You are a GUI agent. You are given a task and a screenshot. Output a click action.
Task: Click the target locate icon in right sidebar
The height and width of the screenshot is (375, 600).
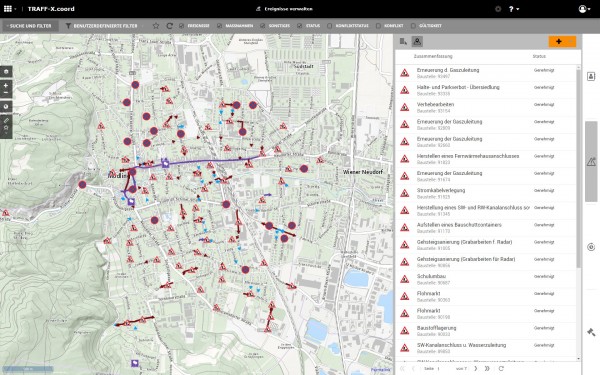(591, 247)
